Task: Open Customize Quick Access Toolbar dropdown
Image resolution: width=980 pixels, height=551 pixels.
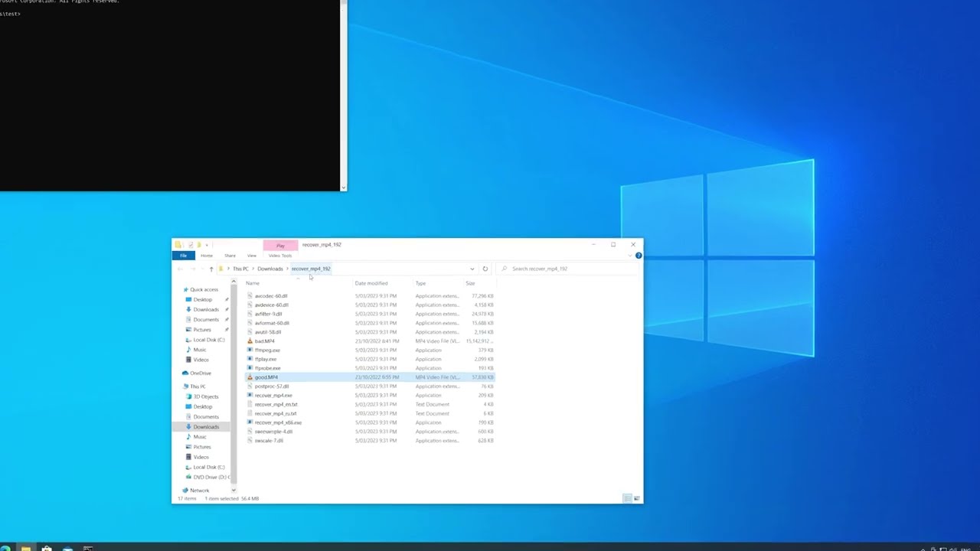Action: click(206, 245)
